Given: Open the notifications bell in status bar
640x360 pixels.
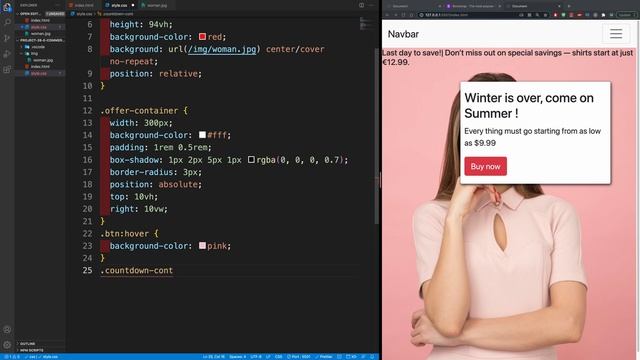Looking at the screenshot, I should coord(372,357).
